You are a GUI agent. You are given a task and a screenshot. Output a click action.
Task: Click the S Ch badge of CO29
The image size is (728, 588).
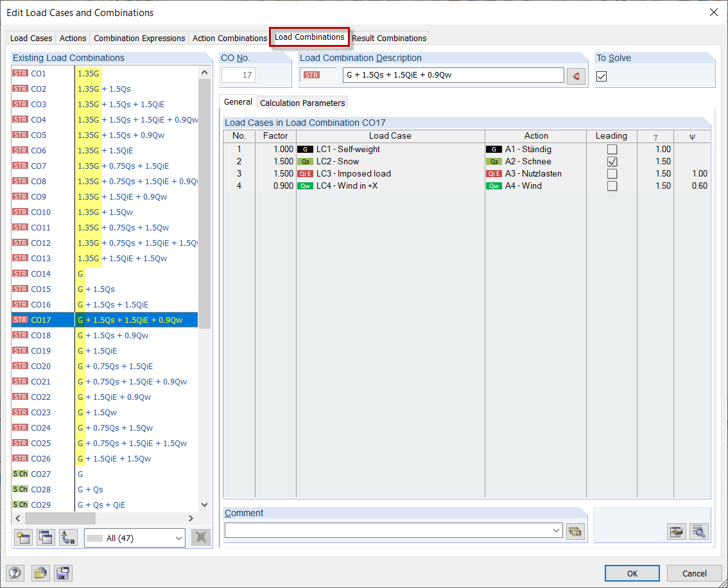pos(21,505)
